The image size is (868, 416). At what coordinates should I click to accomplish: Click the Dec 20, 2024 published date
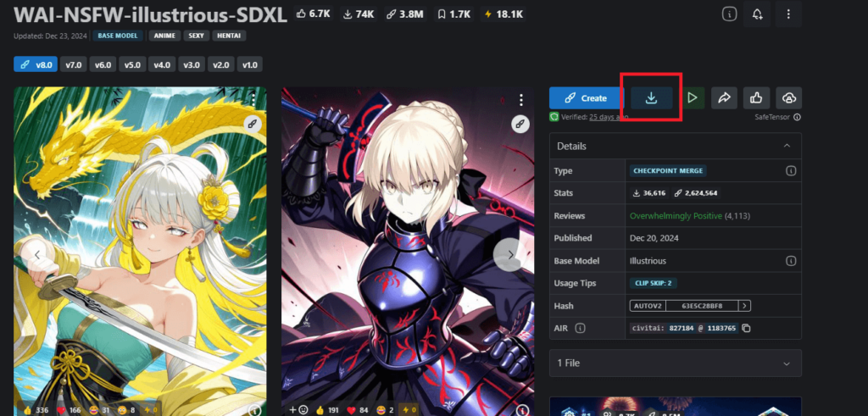[x=654, y=238]
